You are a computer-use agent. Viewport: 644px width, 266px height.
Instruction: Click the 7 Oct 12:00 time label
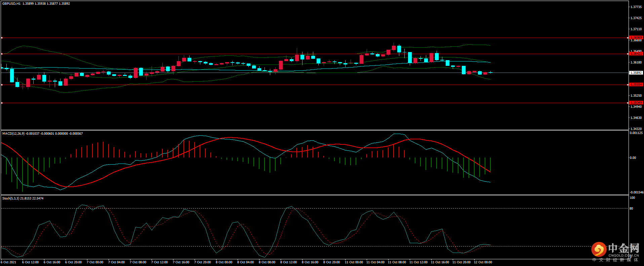click(x=159, y=262)
